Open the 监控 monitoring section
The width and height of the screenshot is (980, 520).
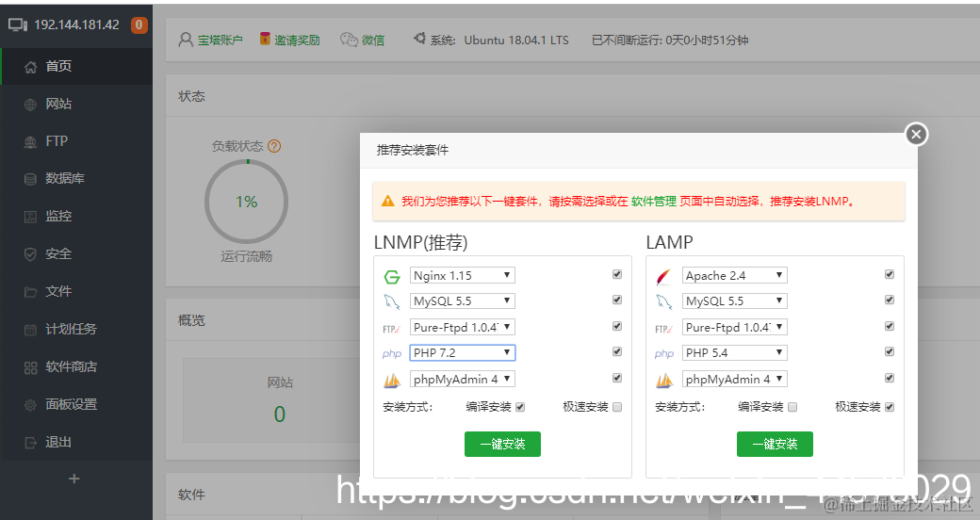pos(76,217)
